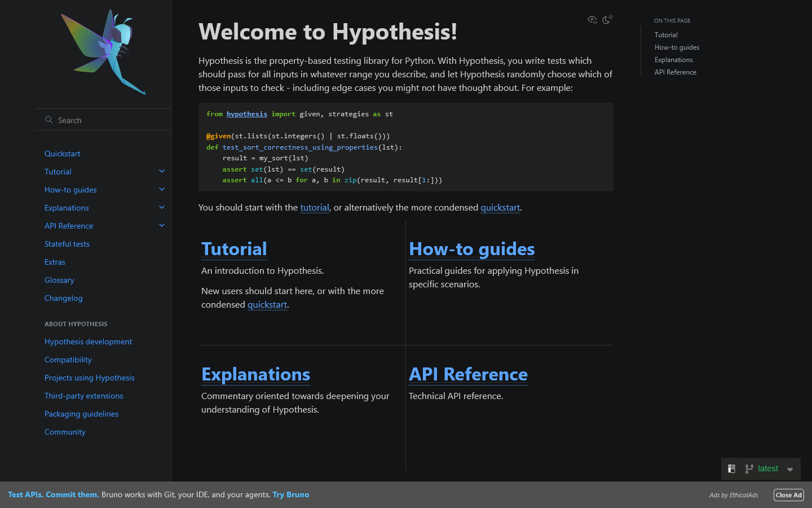
Task: Click the test_sort_correctness_using_properties function name
Action: pyautogui.click(x=300, y=147)
